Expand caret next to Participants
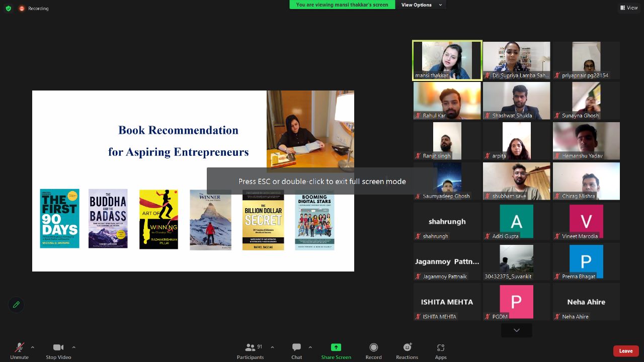Image resolution: width=644 pixels, height=362 pixels. point(272,347)
